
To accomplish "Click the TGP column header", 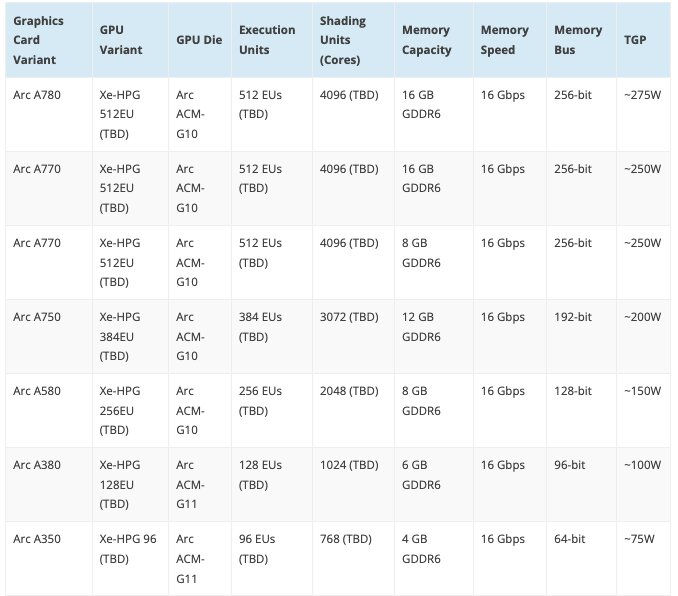I will (x=635, y=40).
